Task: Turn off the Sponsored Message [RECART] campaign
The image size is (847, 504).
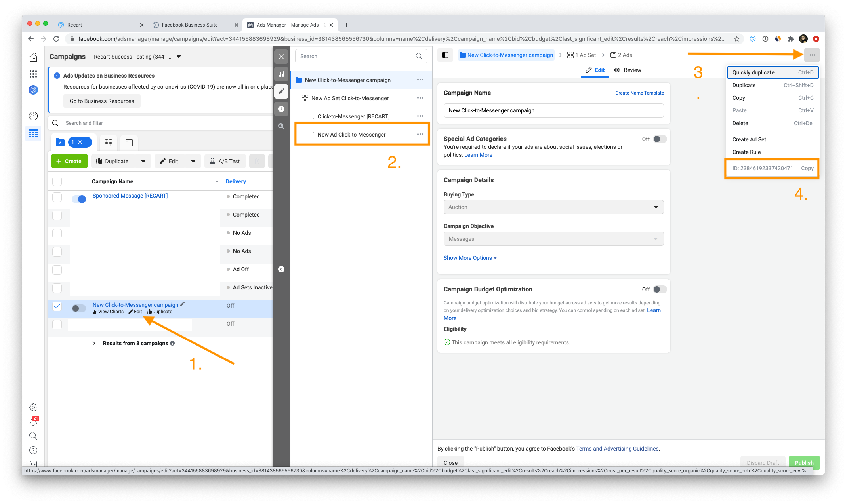Action: click(79, 199)
